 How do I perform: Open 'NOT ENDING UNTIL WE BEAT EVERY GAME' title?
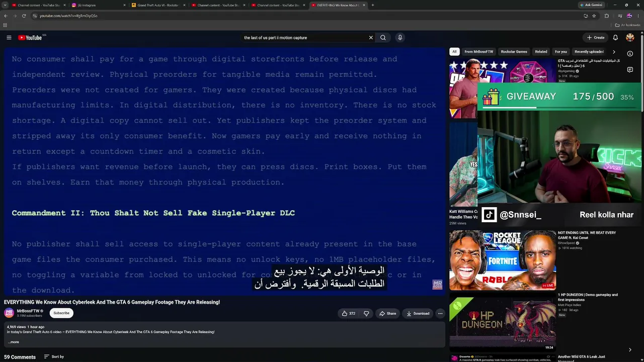587,235
